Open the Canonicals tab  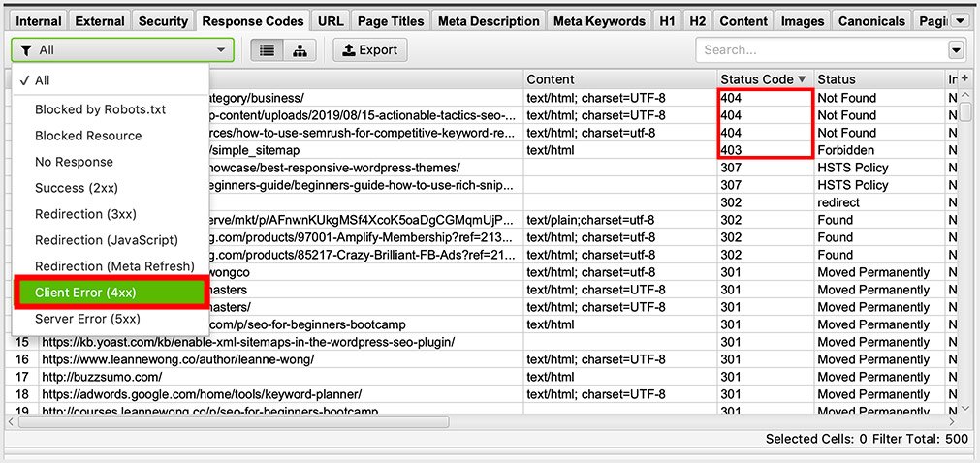coord(871,21)
